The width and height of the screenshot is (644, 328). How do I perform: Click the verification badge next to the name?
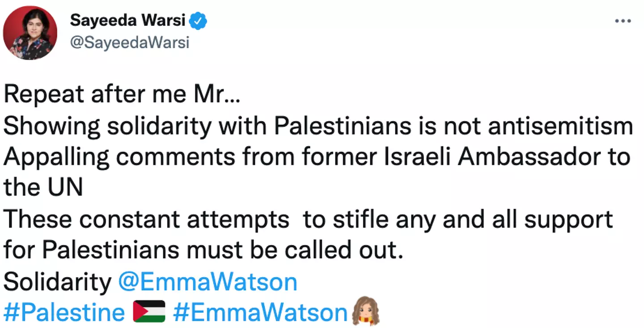coord(197,20)
